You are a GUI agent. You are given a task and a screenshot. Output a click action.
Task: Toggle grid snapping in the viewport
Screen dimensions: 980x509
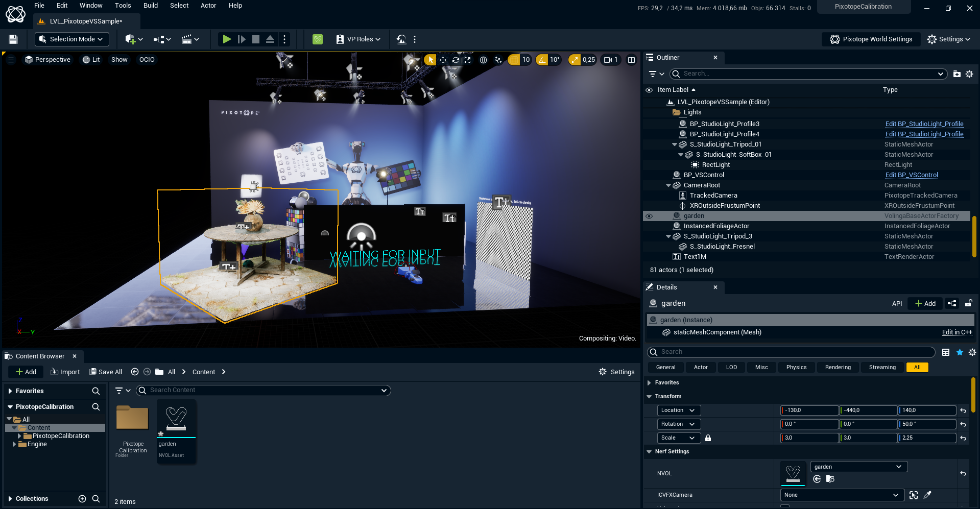[514, 60]
